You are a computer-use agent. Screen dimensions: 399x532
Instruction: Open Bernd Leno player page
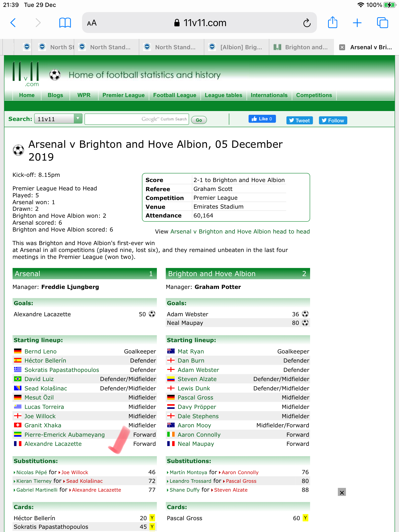point(41,351)
